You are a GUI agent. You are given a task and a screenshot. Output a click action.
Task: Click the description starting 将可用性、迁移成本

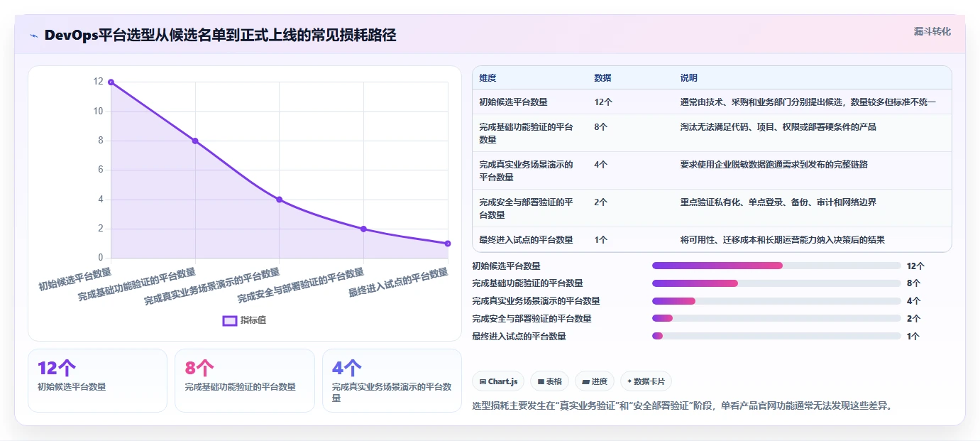click(x=782, y=240)
